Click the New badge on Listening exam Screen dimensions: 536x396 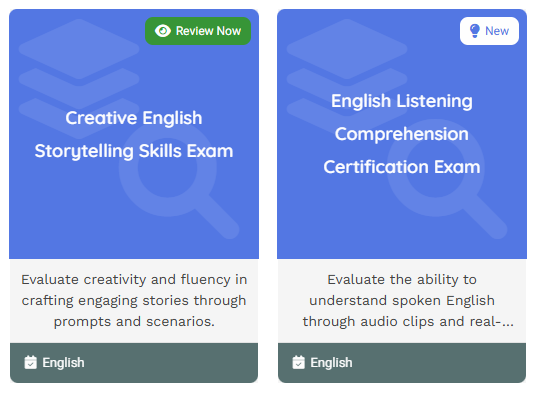(x=489, y=31)
